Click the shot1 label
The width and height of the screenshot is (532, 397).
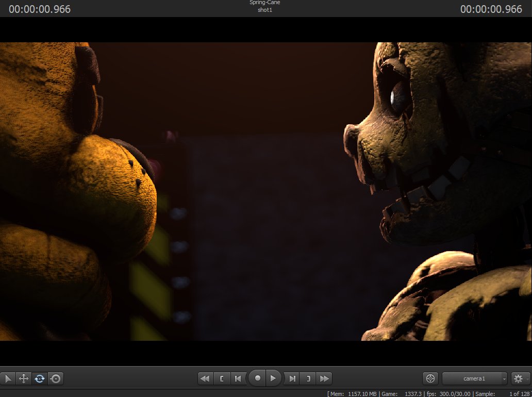[x=265, y=10]
